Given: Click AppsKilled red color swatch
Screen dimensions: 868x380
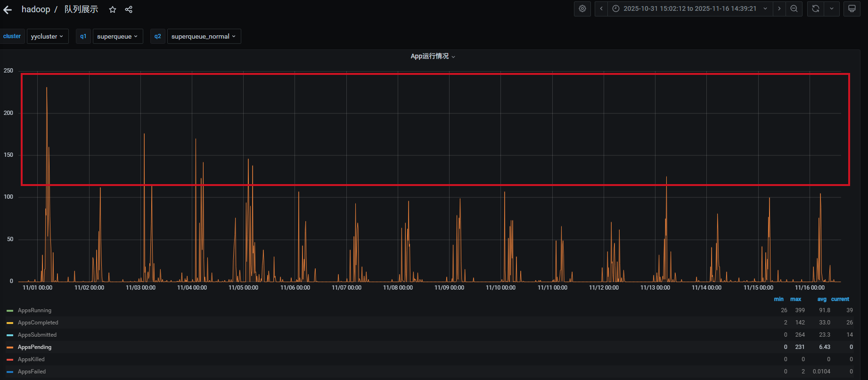Looking at the screenshot, I should tap(10, 360).
